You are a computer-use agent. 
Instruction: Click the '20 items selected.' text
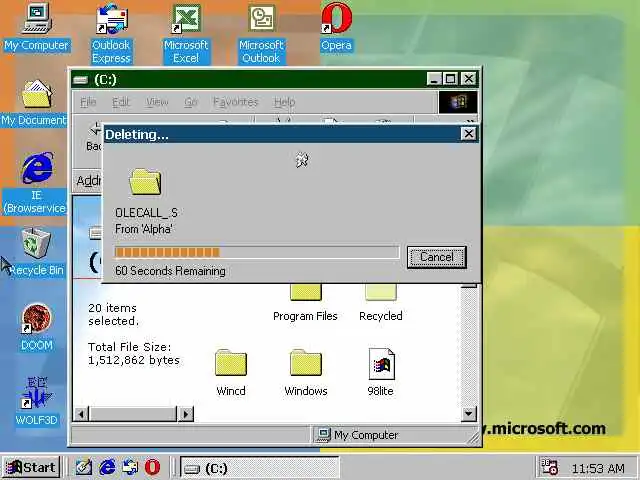coord(113,314)
